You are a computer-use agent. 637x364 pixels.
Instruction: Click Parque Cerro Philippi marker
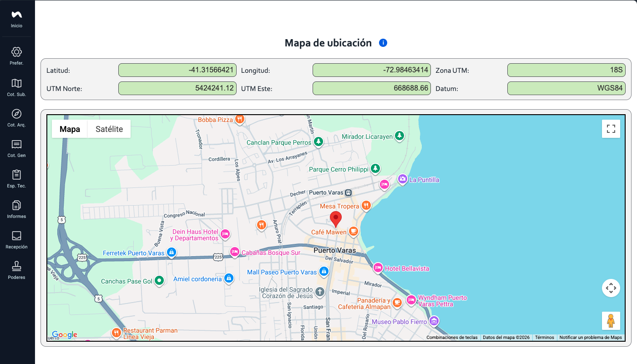(x=375, y=169)
